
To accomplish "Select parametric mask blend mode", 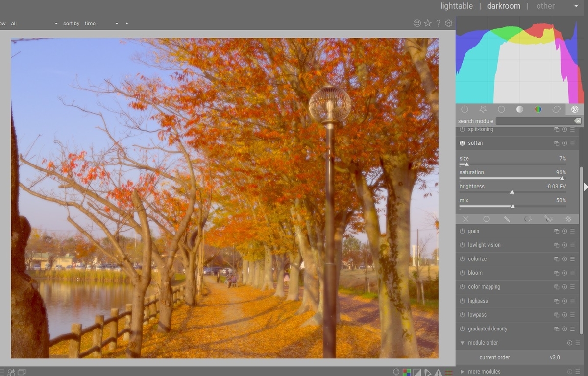I will click(x=528, y=219).
